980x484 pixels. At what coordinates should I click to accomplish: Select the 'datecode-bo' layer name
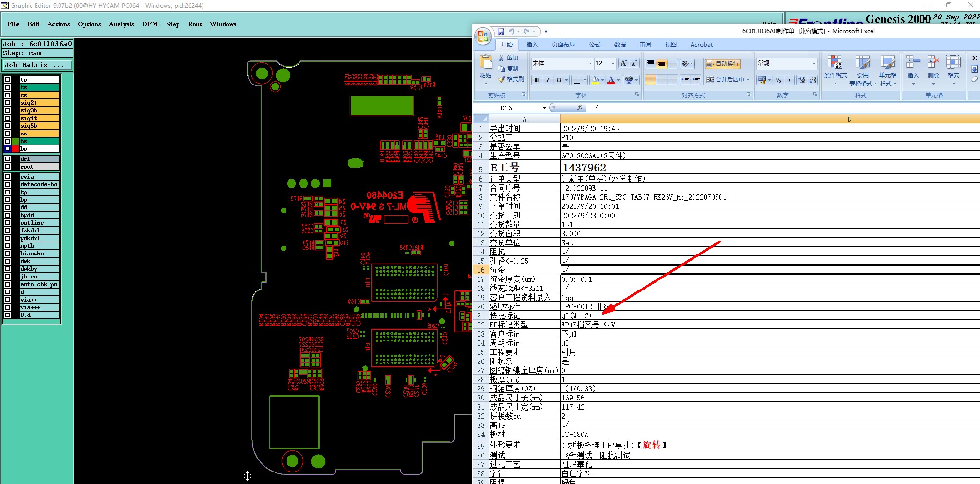click(39, 184)
